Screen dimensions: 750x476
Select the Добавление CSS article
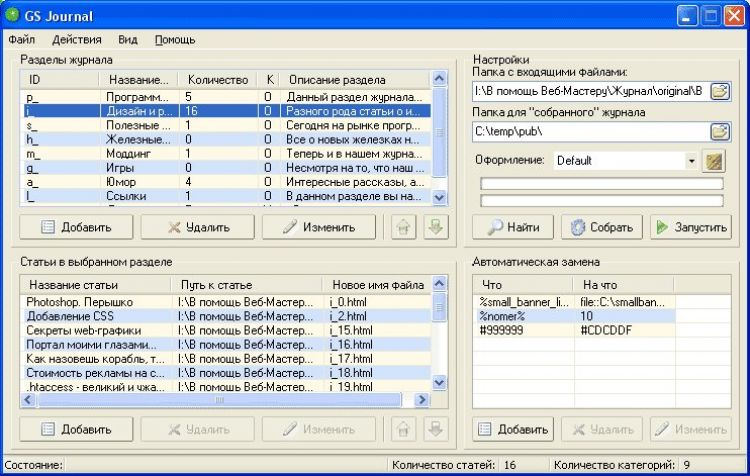(x=226, y=316)
